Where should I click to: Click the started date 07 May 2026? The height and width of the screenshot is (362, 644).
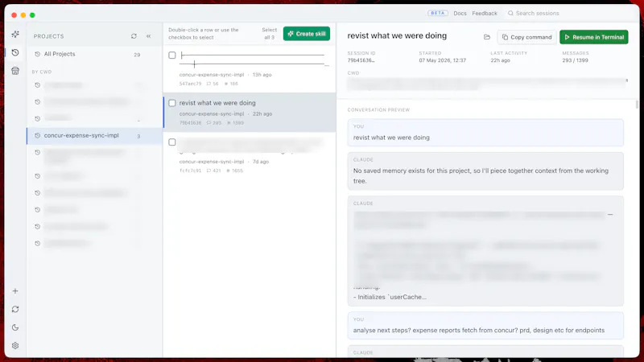tap(442, 60)
